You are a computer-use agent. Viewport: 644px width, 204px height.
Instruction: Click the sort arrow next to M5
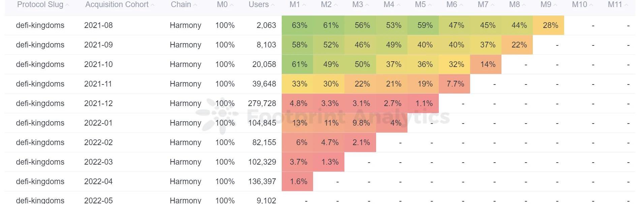coord(430,5)
